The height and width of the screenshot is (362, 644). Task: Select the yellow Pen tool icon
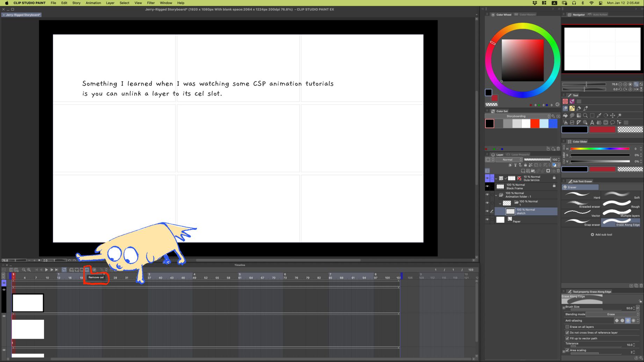point(572,109)
